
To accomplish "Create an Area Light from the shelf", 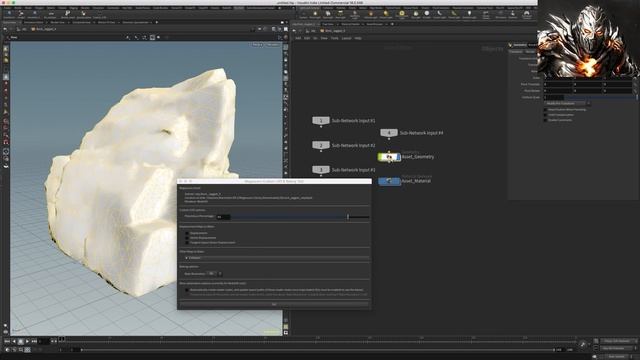I will [340, 14].
